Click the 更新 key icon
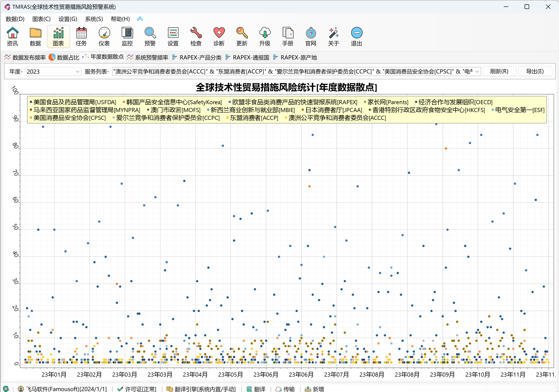The width and height of the screenshot is (559, 392). pos(242,36)
